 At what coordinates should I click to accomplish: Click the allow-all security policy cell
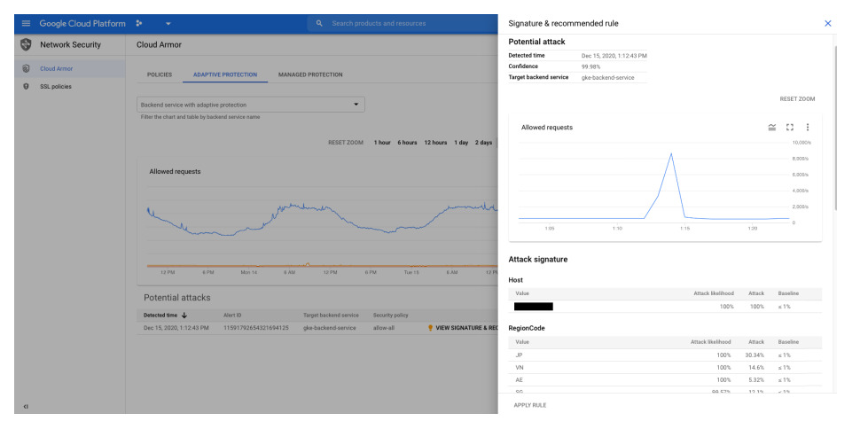[384, 328]
